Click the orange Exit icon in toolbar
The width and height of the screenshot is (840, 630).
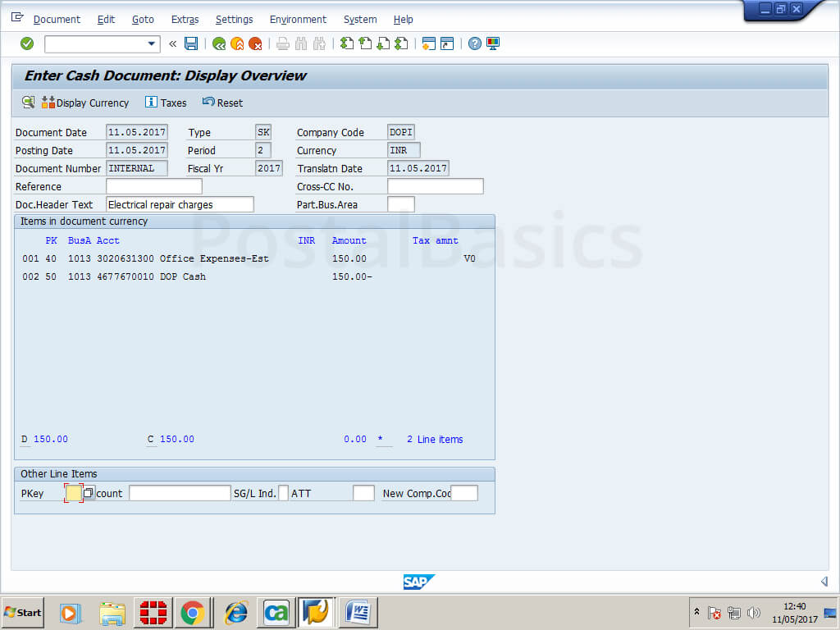tap(237, 43)
